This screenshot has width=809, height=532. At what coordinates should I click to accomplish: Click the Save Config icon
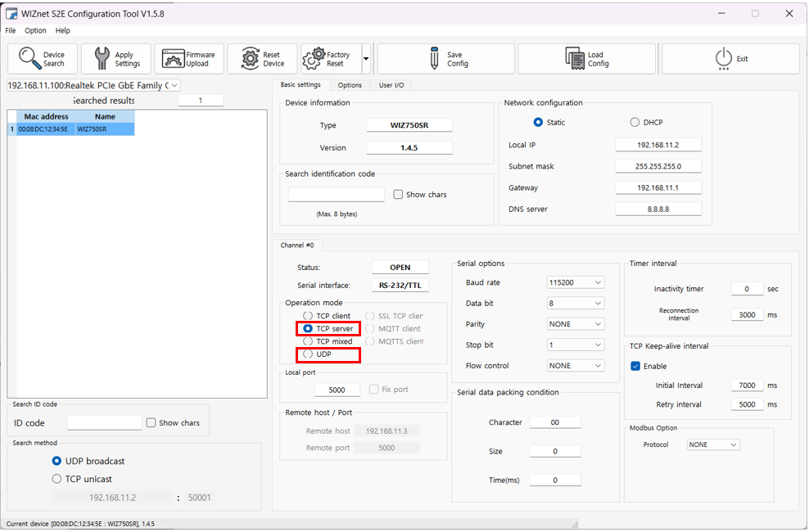pos(434,59)
